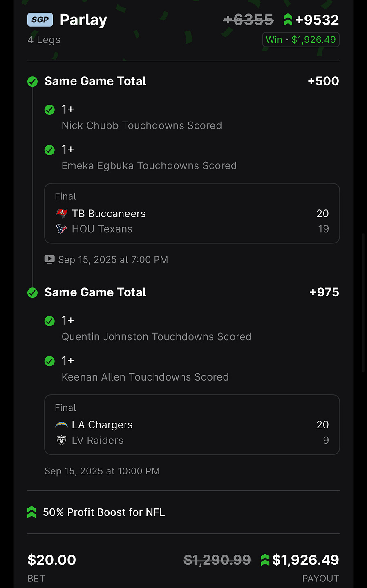Tap the LV Raiders shield logo
The image size is (367, 588).
point(61,440)
